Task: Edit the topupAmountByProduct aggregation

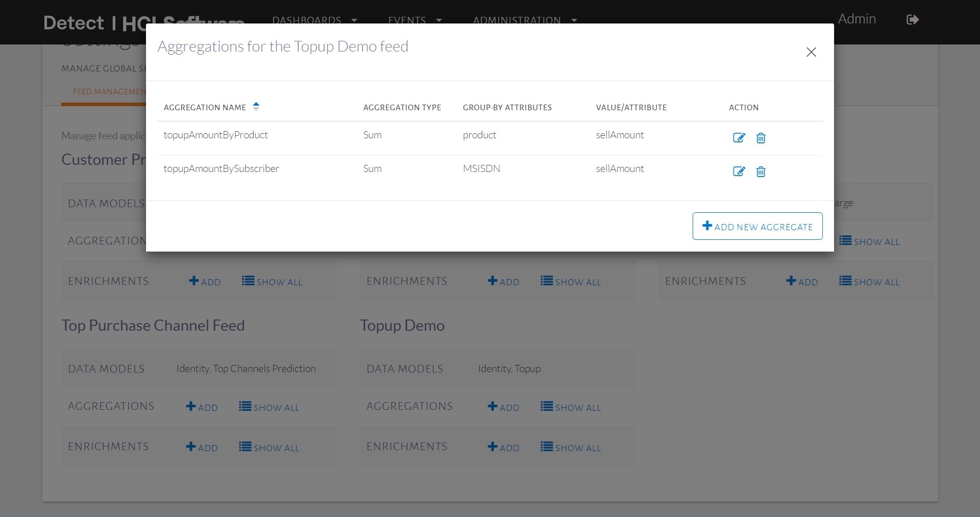Action: tap(739, 138)
